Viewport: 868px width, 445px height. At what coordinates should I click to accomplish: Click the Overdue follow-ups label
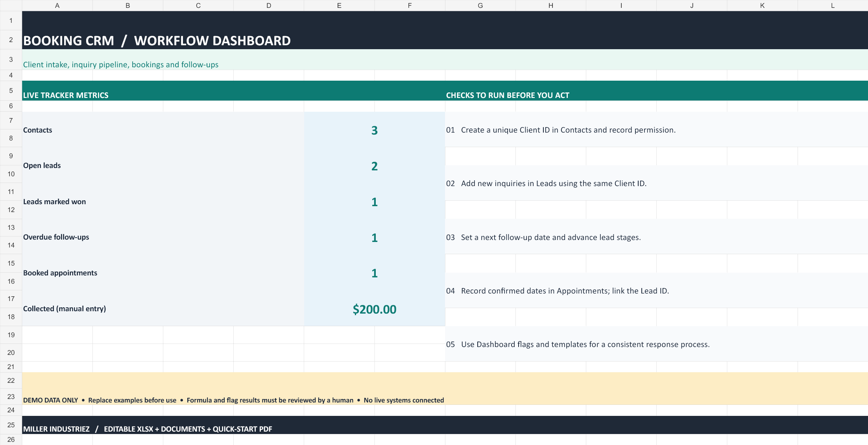point(56,237)
